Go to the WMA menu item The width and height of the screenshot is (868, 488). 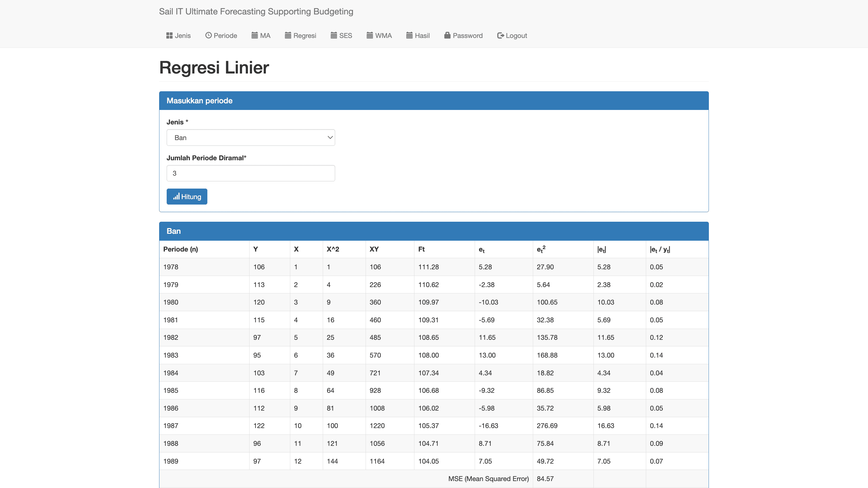(x=379, y=35)
